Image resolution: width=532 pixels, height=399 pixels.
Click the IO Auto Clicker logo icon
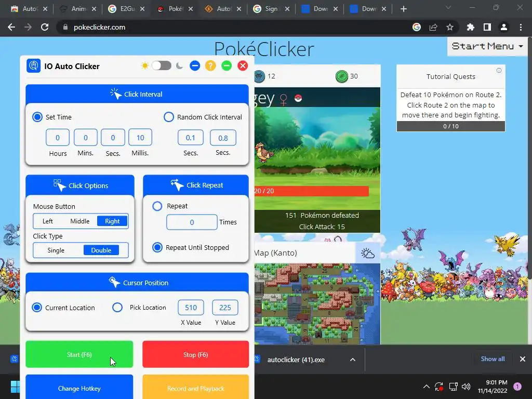pyautogui.click(x=34, y=66)
